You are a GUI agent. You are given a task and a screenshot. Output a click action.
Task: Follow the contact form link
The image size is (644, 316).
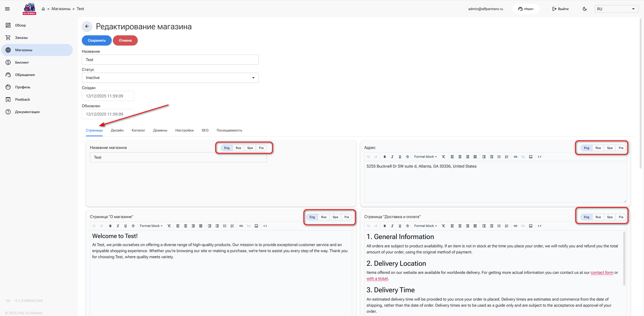602,273
